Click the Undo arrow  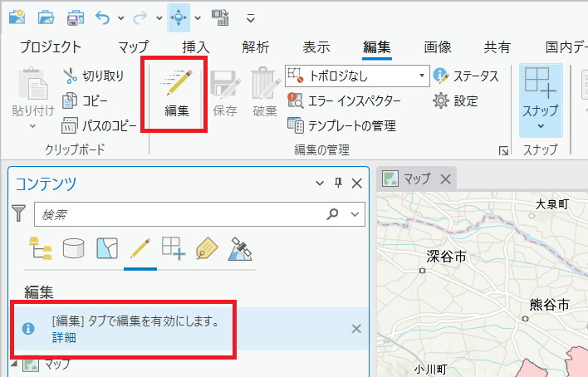pyautogui.click(x=102, y=17)
